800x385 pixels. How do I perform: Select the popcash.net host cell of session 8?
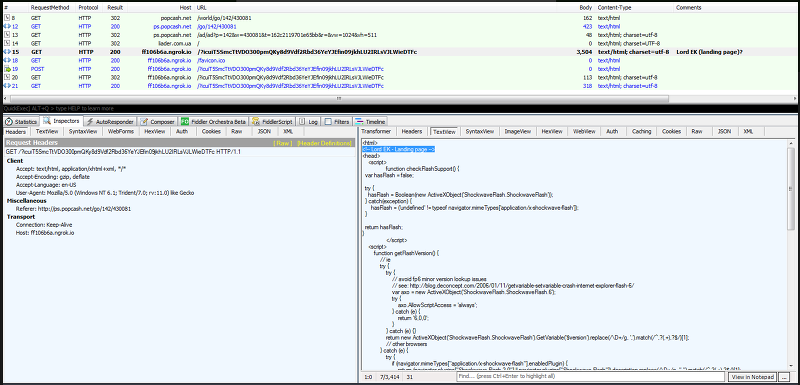click(175, 18)
